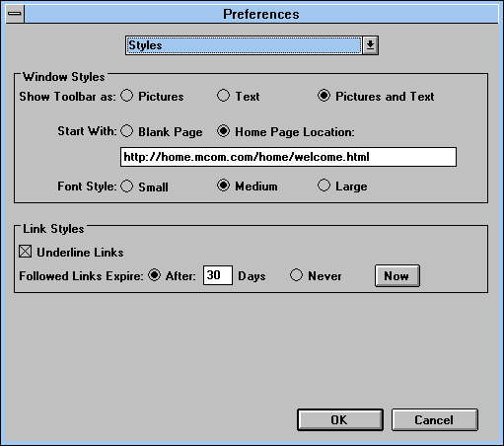Open the Styles dropdown arrow
This screenshot has height=446, width=504.
pyautogui.click(x=370, y=45)
